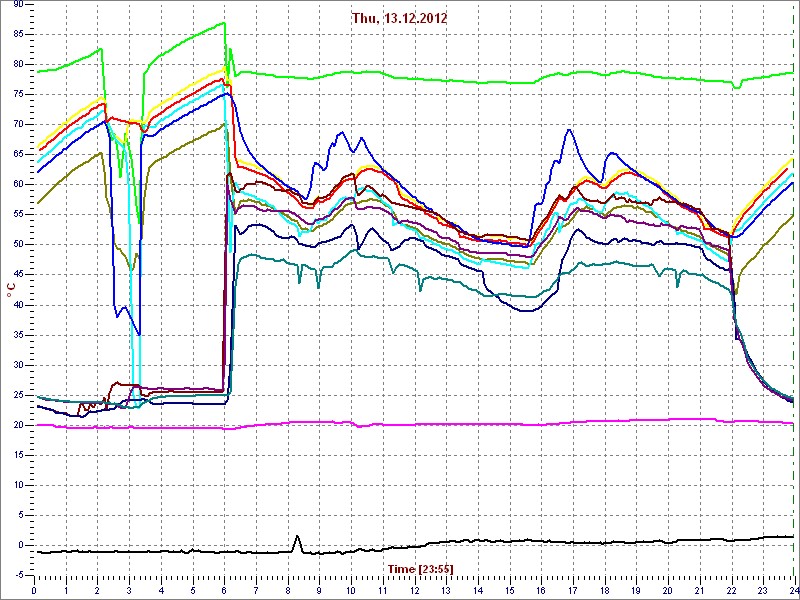Click hour 6 on the time axis
The image size is (800, 600).
tap(224, 590)
